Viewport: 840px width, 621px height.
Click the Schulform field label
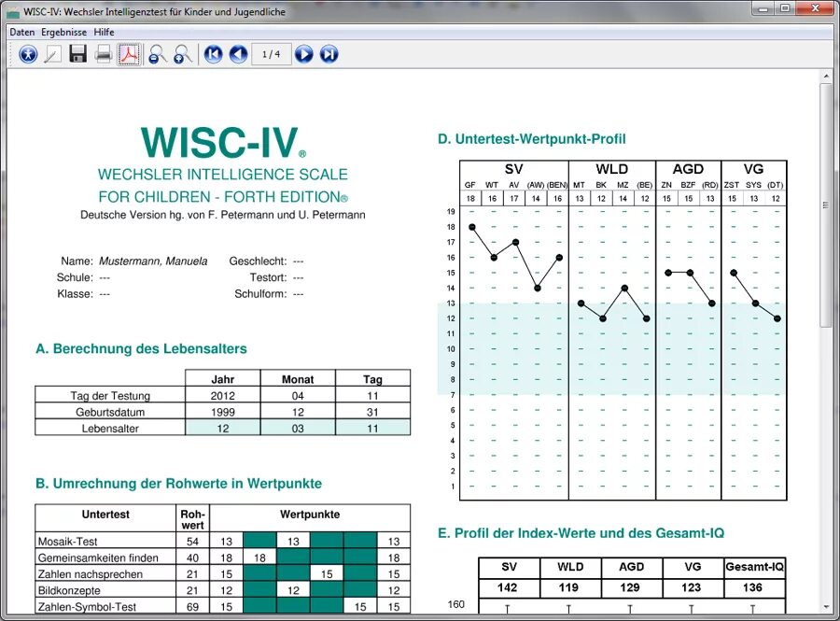click(x=260, y=294)
